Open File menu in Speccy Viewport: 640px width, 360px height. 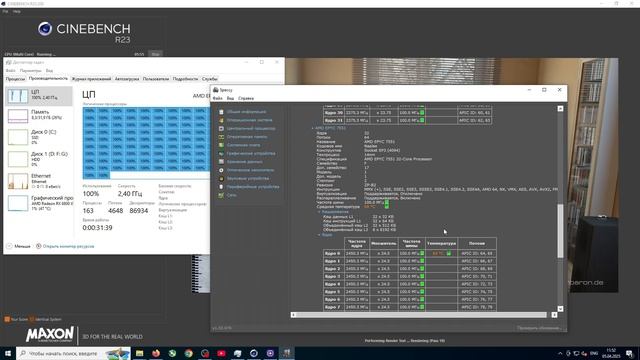click(218, 98)
